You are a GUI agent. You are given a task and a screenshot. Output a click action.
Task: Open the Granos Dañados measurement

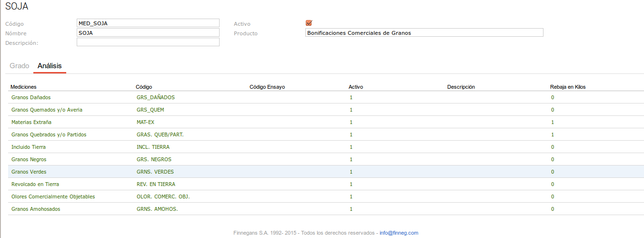(31, 97)
